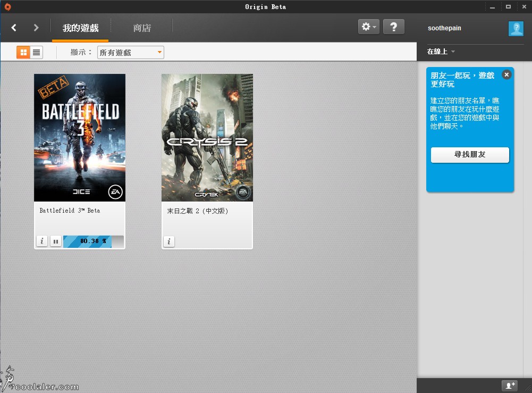Open info for 末日之戰 2

(169, 241)
